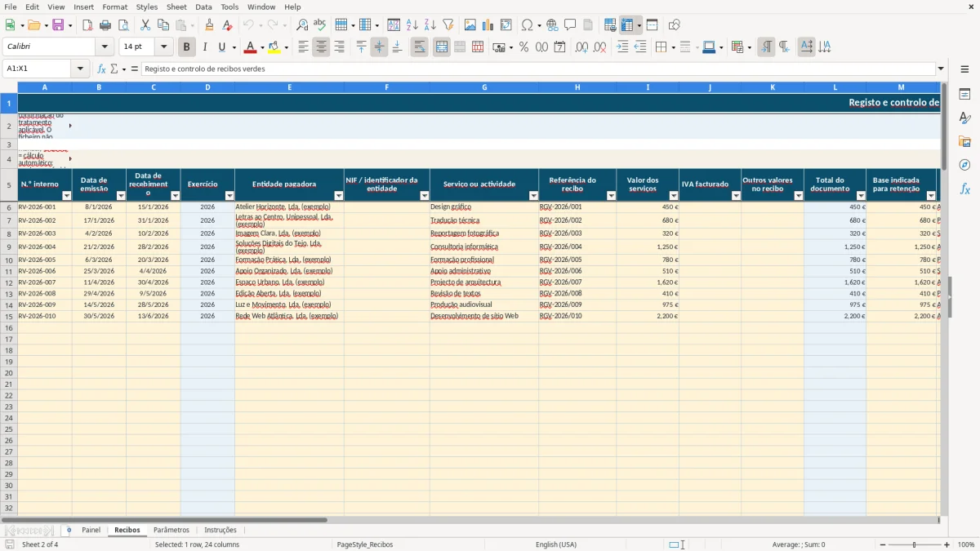This screenshot has height=551, width=980.
Task: Click the Print icon
Action: tap(105, 25)
